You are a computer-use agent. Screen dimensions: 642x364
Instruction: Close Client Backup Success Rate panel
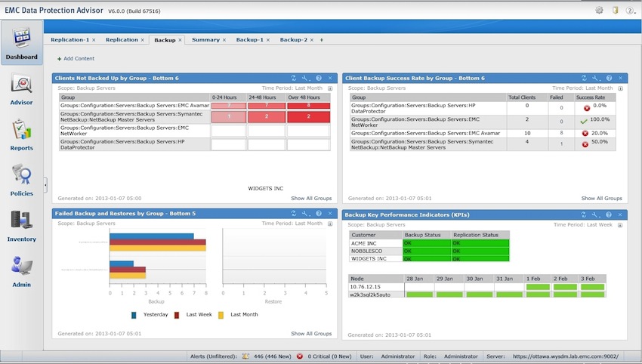coord(621,78)
